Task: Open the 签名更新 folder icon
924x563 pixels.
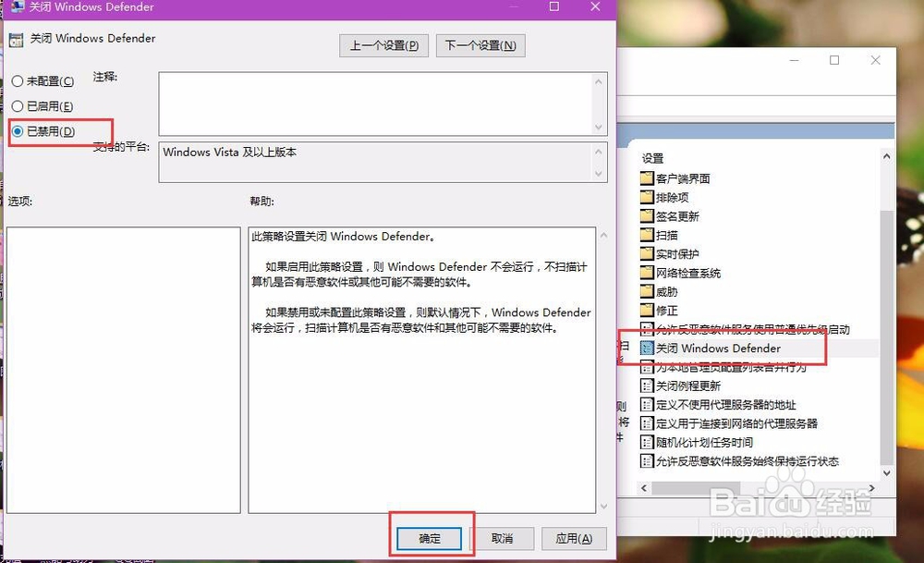Action: coord(647,215)
